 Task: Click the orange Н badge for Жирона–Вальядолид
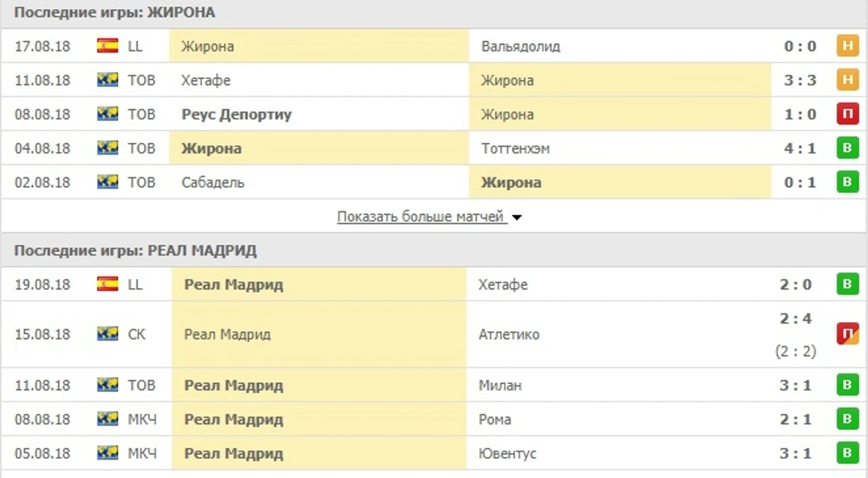click(847, 46)
